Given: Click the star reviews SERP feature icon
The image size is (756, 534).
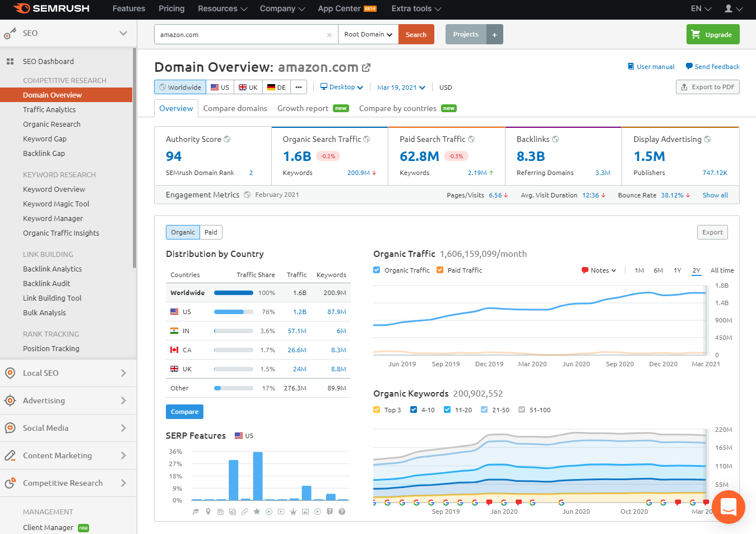Looking at the screenshot, I should tap(257, 512).
